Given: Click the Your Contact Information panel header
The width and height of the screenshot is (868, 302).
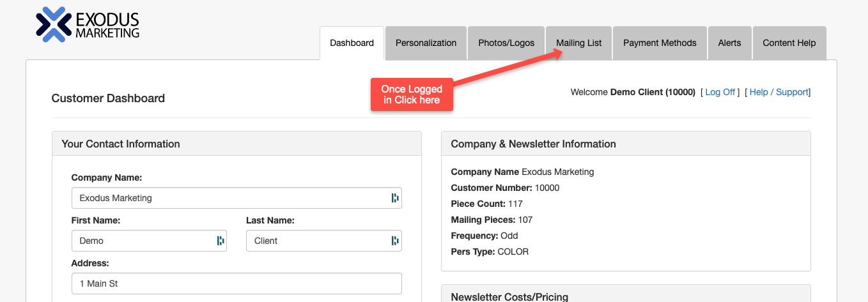Looking at the screenshot, I should [x=236, y=144].
